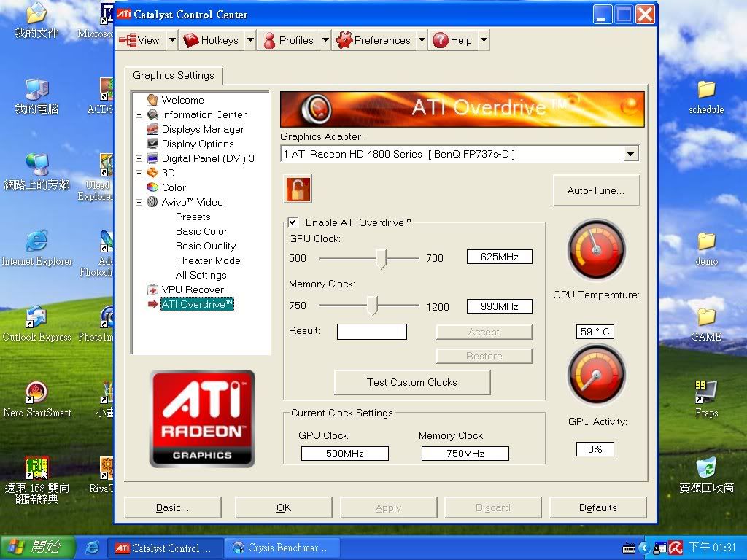Open the Fraps desktop icon
Viewport: 747px width, 560px height.
point(705,392)
